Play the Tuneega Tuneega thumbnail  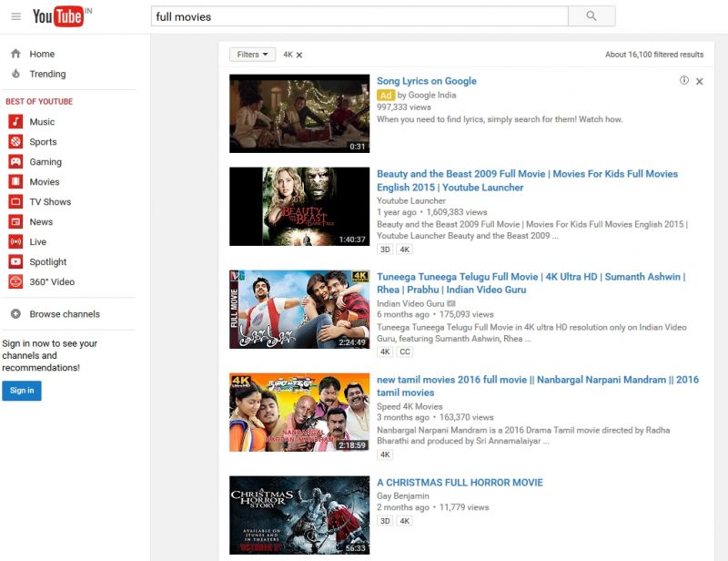click(x=299, y=309)
